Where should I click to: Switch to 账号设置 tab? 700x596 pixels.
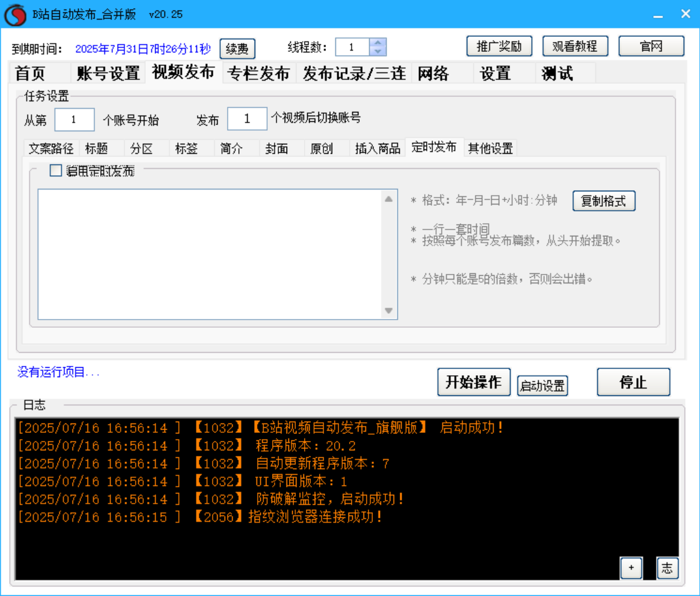108,73
